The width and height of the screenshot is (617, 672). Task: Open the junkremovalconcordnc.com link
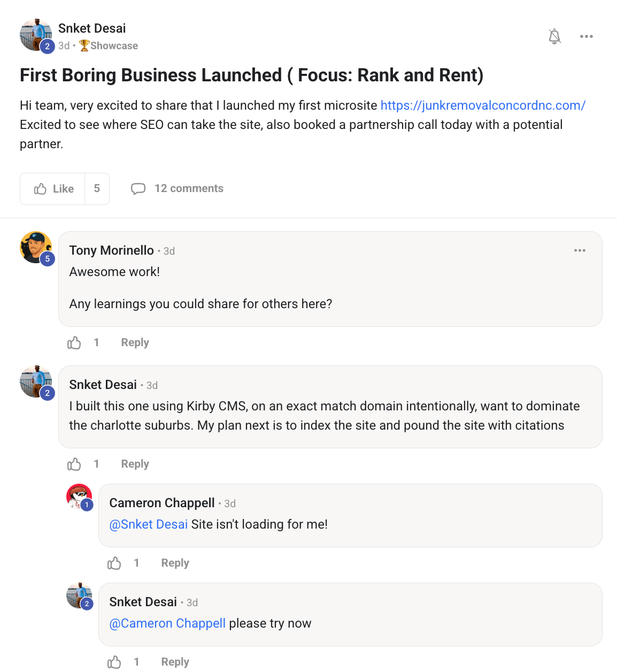(483, 105)
